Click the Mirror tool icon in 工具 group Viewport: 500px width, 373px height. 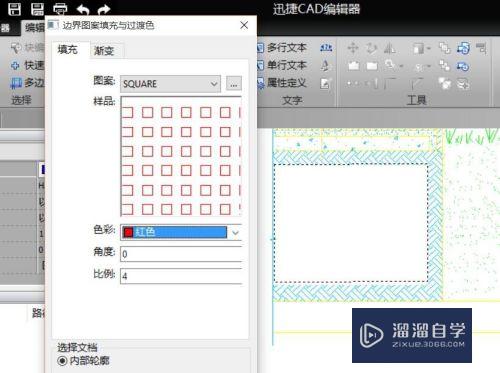pos(389,49)
